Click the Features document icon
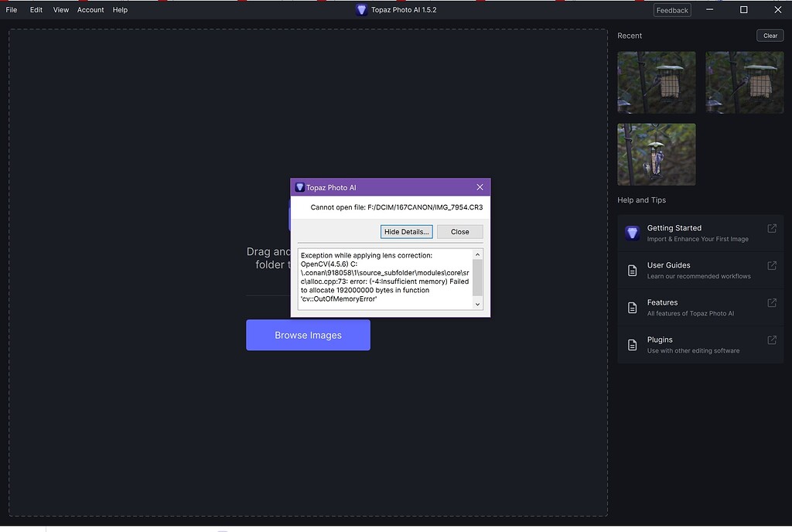This screenshot has height=532, width=792. (633, 308)
